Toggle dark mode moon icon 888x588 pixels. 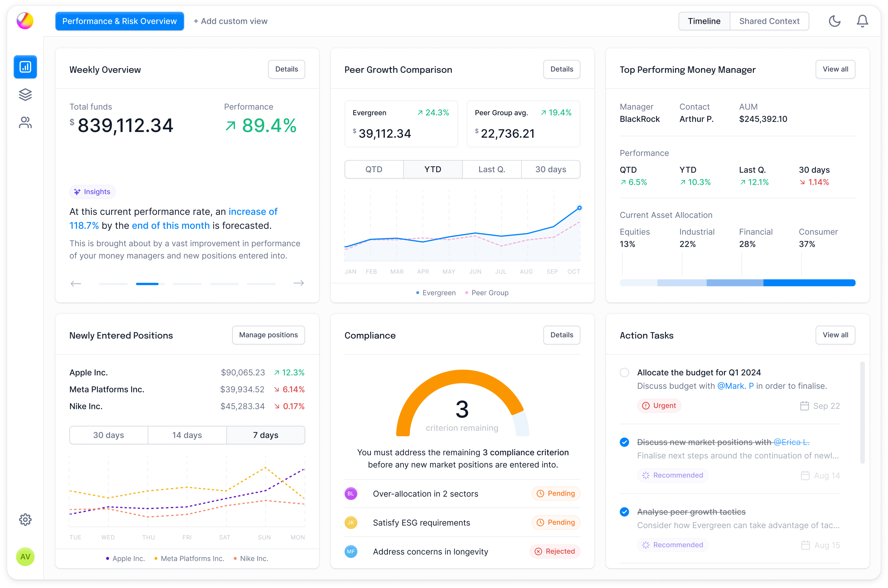pyautogui.click(x=834, y=21)
